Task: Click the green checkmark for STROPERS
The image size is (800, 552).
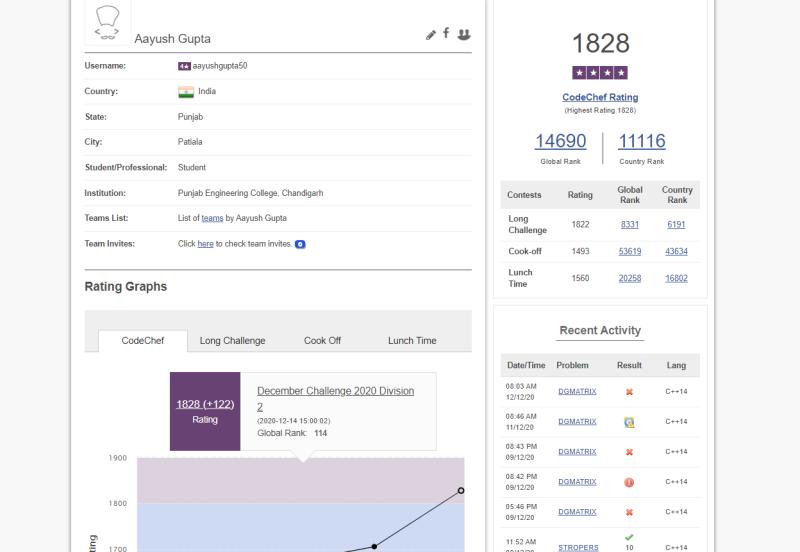Action: pos(629,537)
